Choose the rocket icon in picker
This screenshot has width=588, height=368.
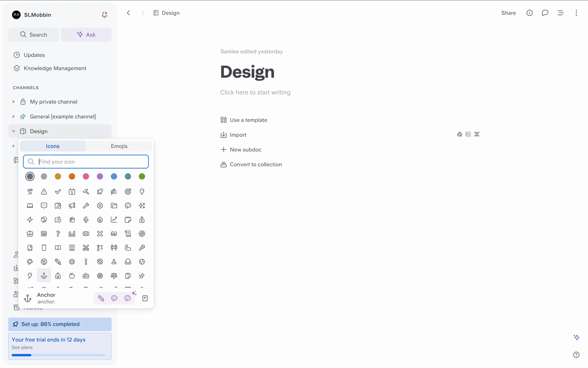[100, 192]
